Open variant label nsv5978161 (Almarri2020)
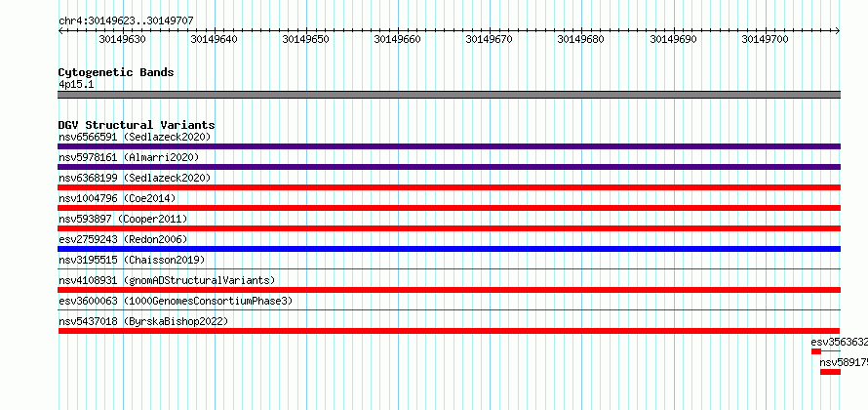This screenshot has width=868, height=410. pos(129,157)
